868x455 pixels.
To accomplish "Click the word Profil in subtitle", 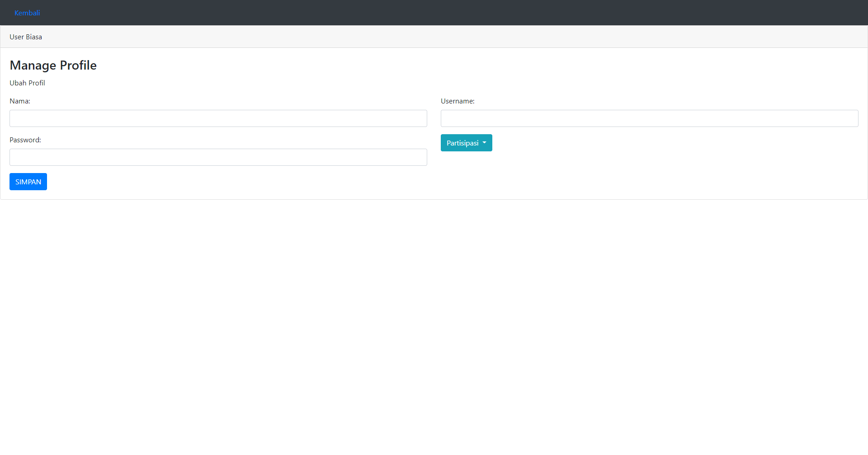I will point(37,83).
